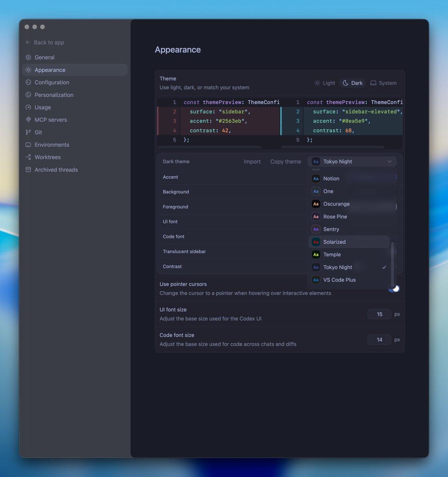Screen dimensions: 448x477
Task: Choose Solarized from the theme list
Action: [x=349, y=242]
